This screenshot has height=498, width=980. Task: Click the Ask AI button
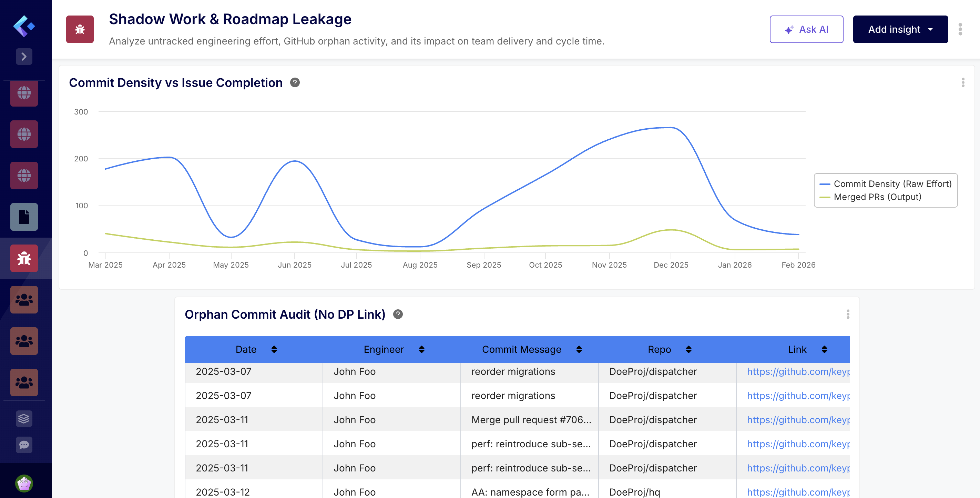pyautogui.click(x=806, y=29)
